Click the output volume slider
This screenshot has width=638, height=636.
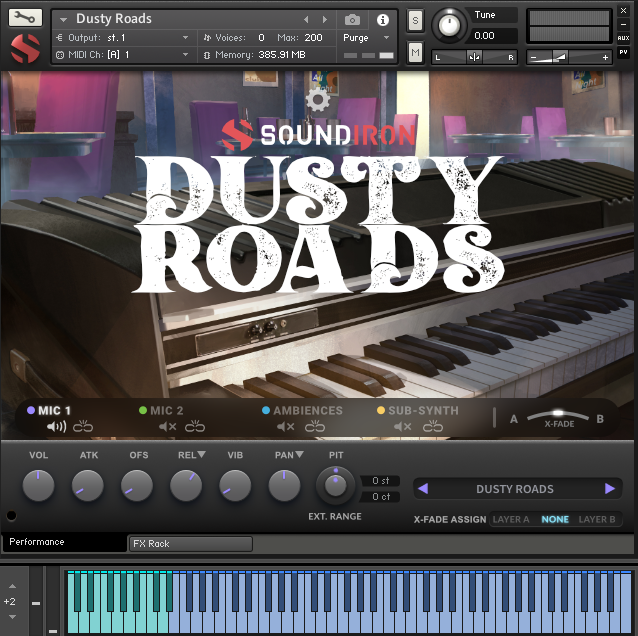click(570, 57)
